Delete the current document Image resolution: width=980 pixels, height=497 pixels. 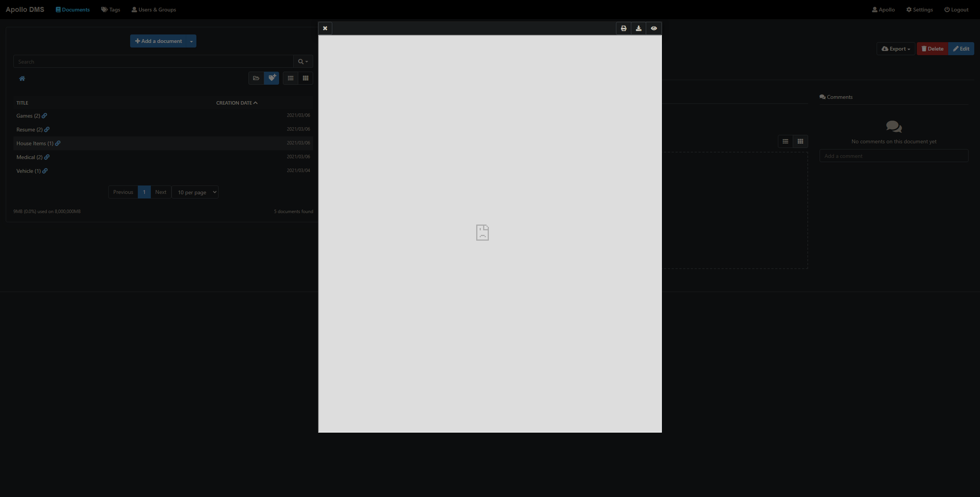point(933,48)
